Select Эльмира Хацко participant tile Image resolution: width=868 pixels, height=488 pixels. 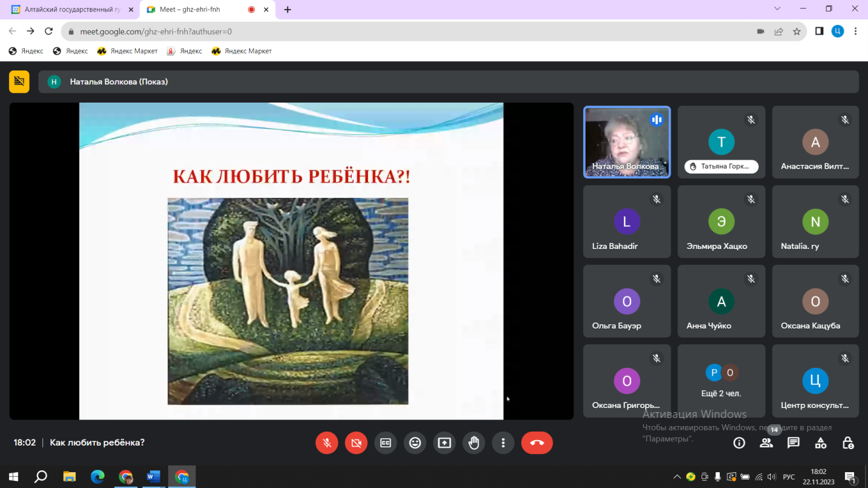721,222
